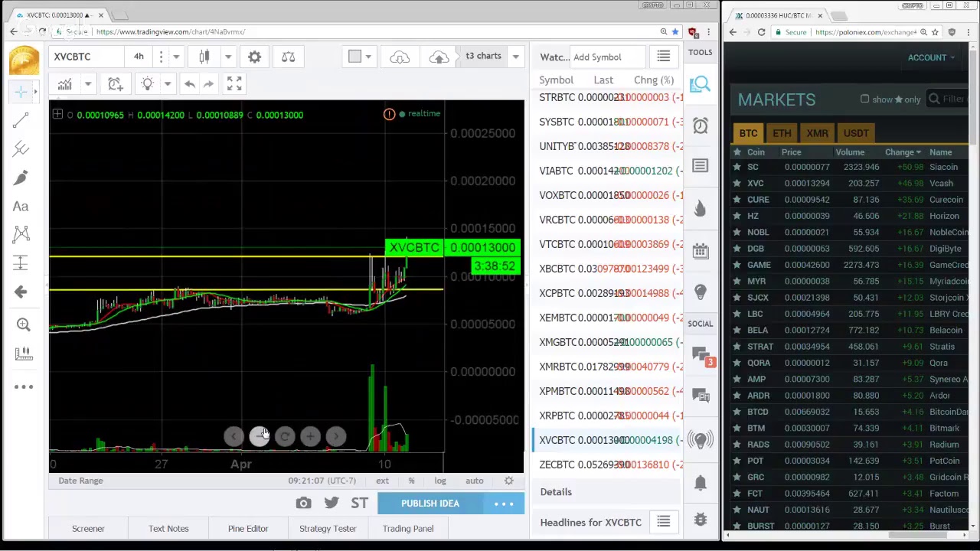Image resolution: width=980 pixels, height=551 pixels.
Task: Expand the lightbulb ideas dropdown arrow
Action: [x=168, y=84]
